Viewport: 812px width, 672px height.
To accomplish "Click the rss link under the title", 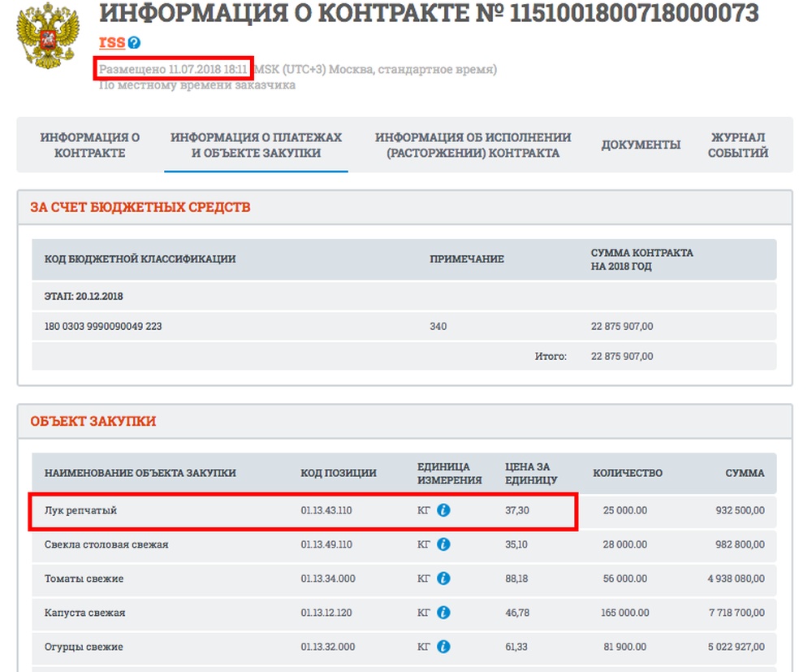I will 112,42.
